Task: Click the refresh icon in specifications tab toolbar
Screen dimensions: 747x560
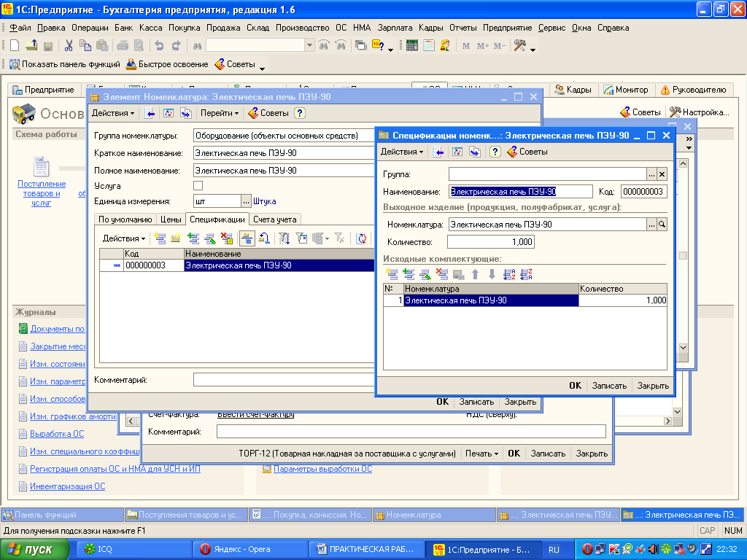Action: pos(362,238)
